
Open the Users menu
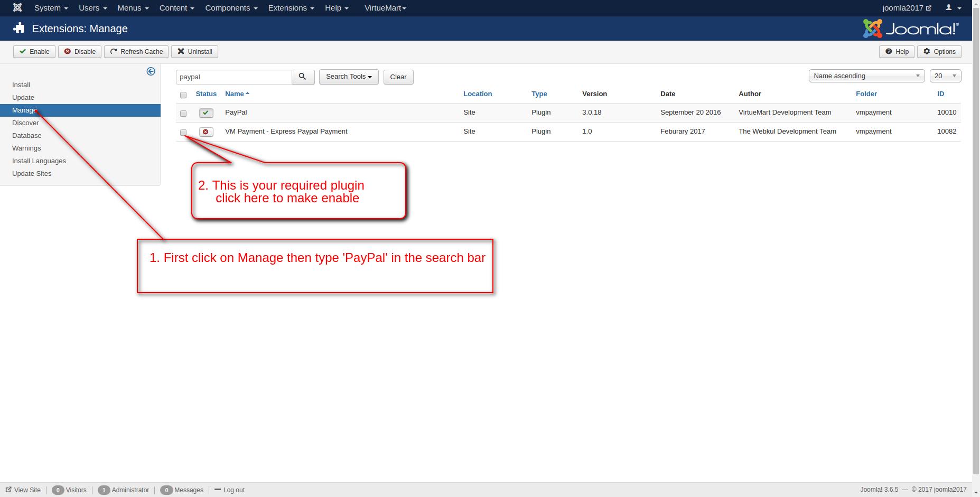coord(92,8)
